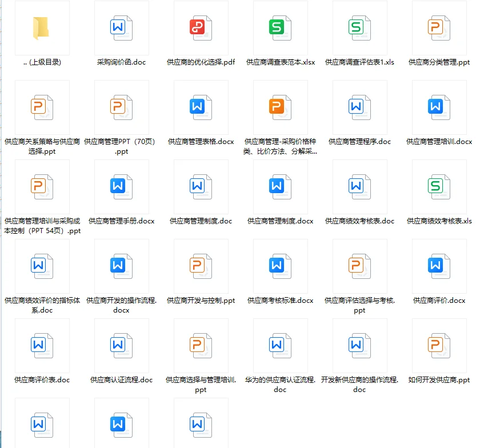Image resolution: width=484 pixels, height=448 pixels.
Task: Click the 供应商管理程序.doc icon
Action: tap(359, 107)
